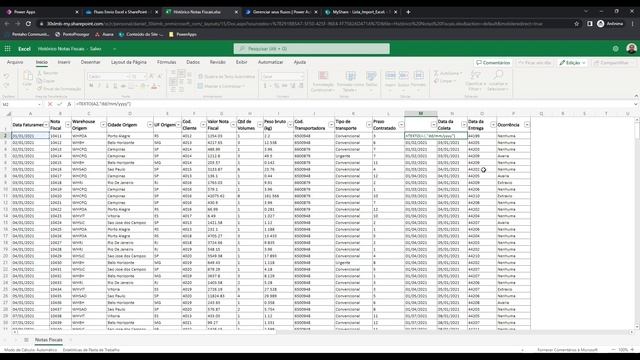Screen dimensions: 640x360
Task: Open the Warehouse Origem filter dropdown
Action: click(103, 125)
